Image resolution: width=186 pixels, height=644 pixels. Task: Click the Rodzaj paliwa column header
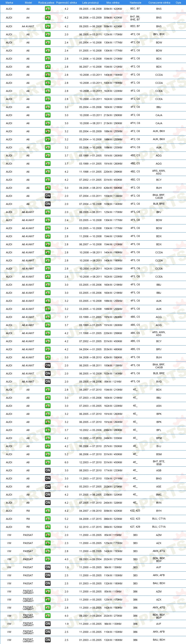tap(46, 3)
